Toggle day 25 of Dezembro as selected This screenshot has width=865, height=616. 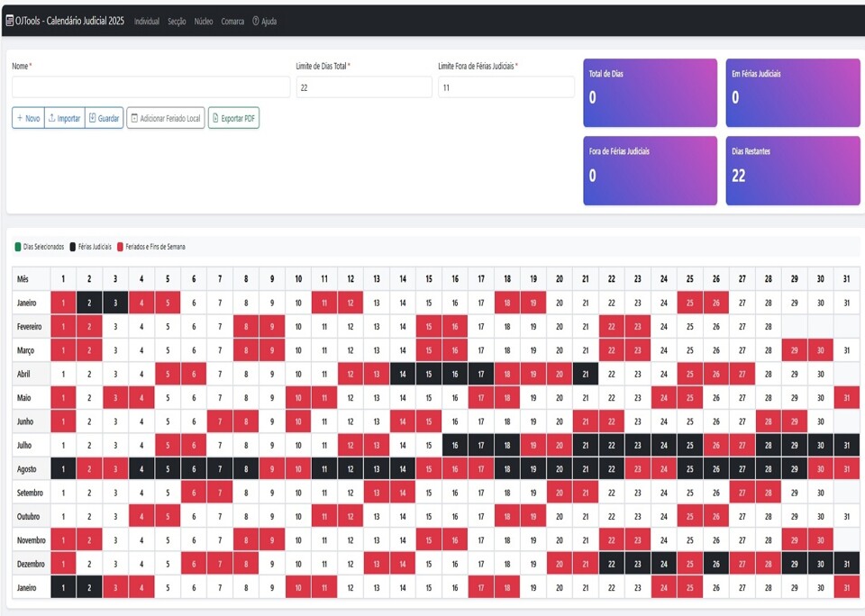(690, 563)
